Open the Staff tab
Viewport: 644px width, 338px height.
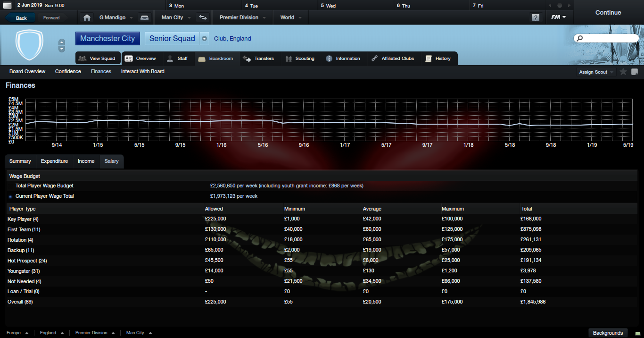click(177, 59)
